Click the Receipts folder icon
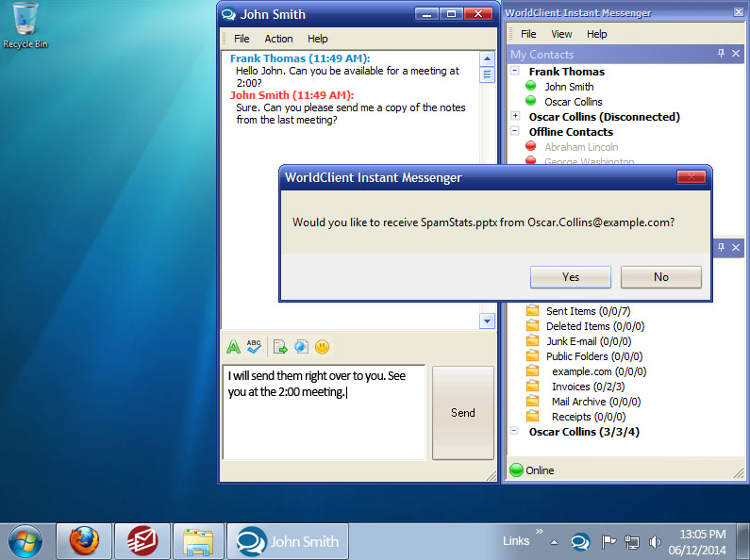The height and width of the screenshot is (560, 750). click(532, 416)
